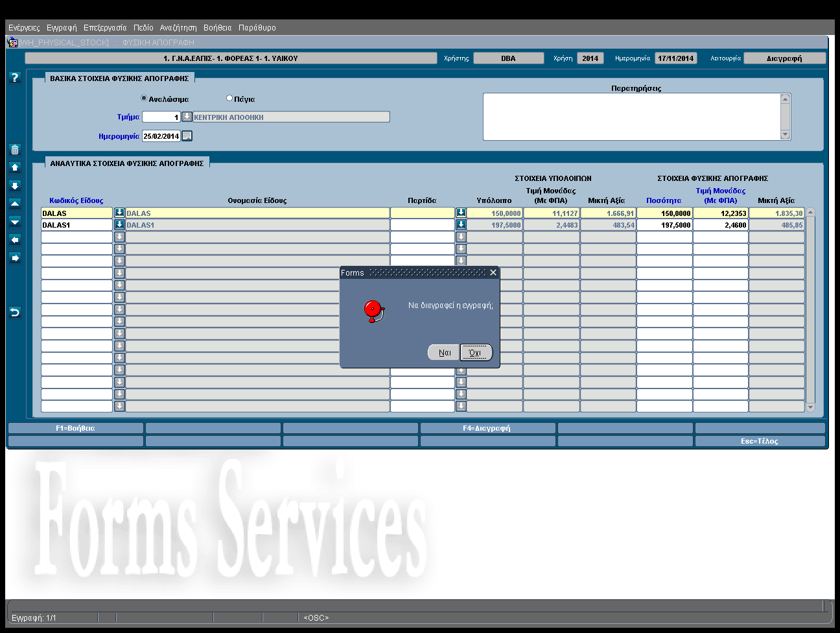This screenshot has height=633, width=840.
Task: Open the Βοήθεια menu
Action: tap(217, 28)
